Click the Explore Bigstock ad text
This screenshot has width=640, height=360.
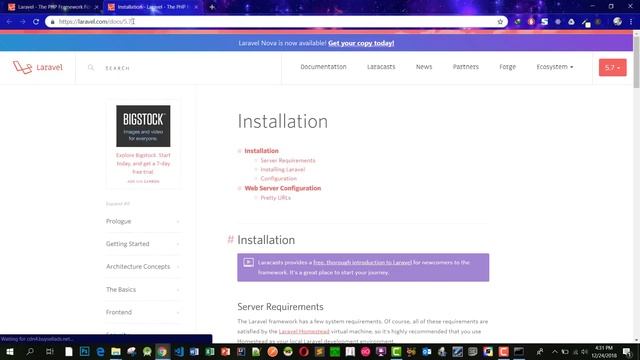click(143, 163)
